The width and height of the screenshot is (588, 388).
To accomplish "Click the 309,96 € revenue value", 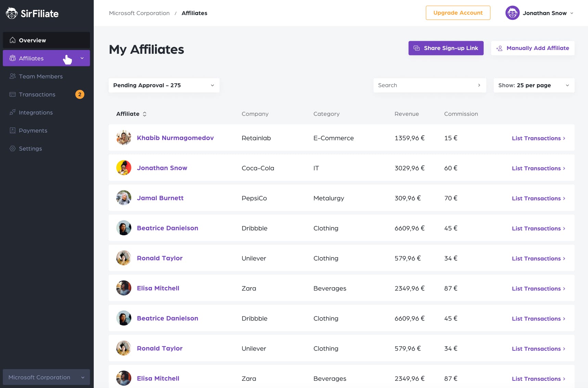I will (408, 198).
